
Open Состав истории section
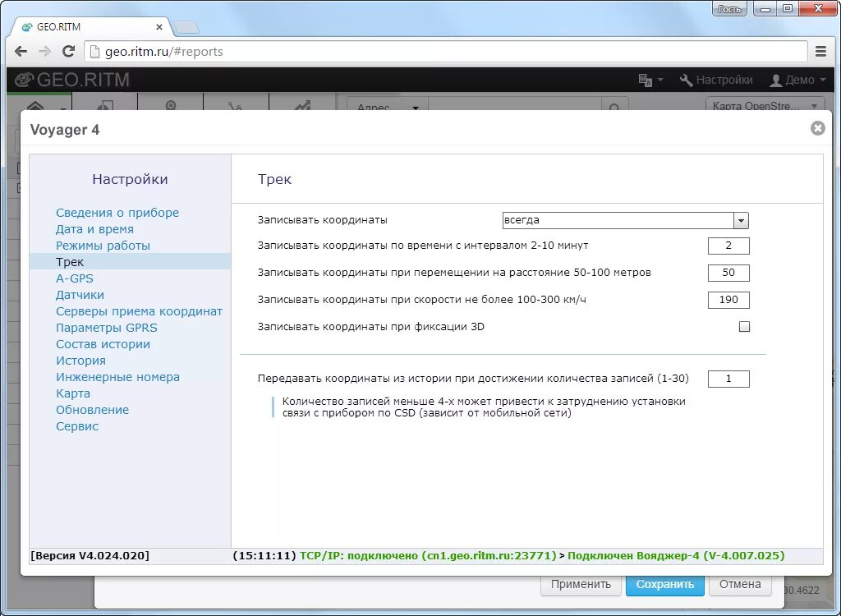coord(103,344)
